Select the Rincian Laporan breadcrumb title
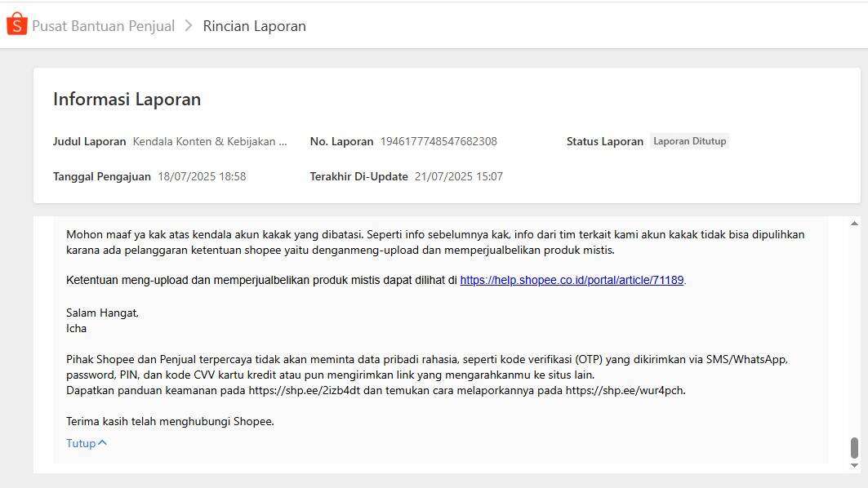 click(x=254, y=26)
